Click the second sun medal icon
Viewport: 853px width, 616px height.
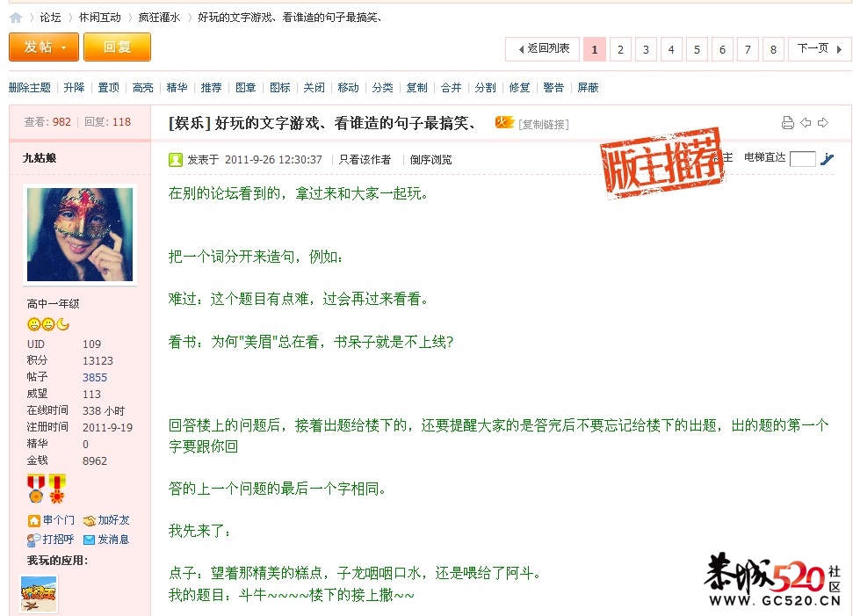(56, 488)
